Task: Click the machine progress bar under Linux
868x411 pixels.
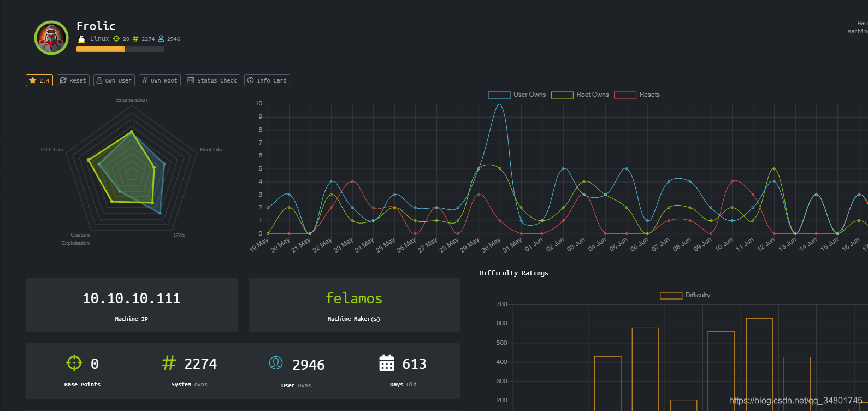Action: coord(120,49)
